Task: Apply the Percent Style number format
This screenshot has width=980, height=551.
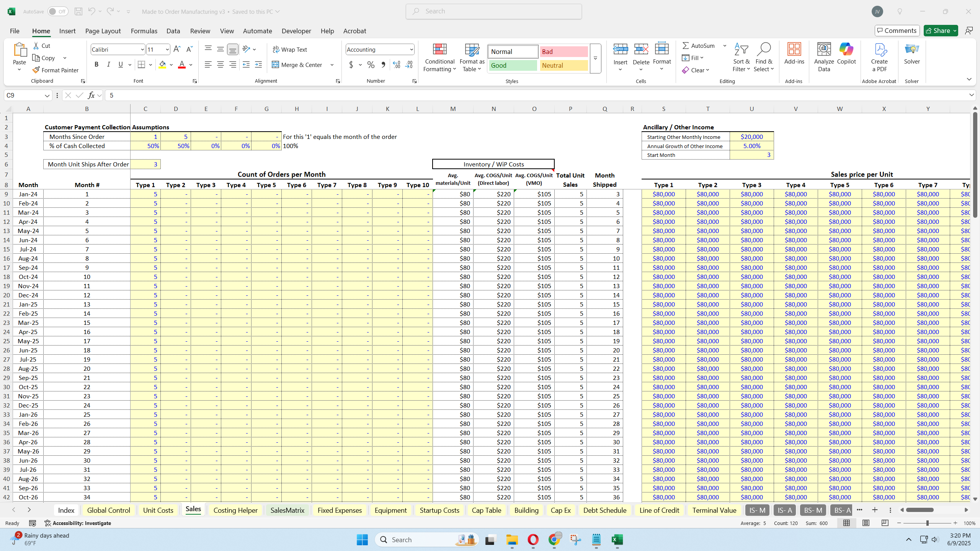Action: coord(370,65)
